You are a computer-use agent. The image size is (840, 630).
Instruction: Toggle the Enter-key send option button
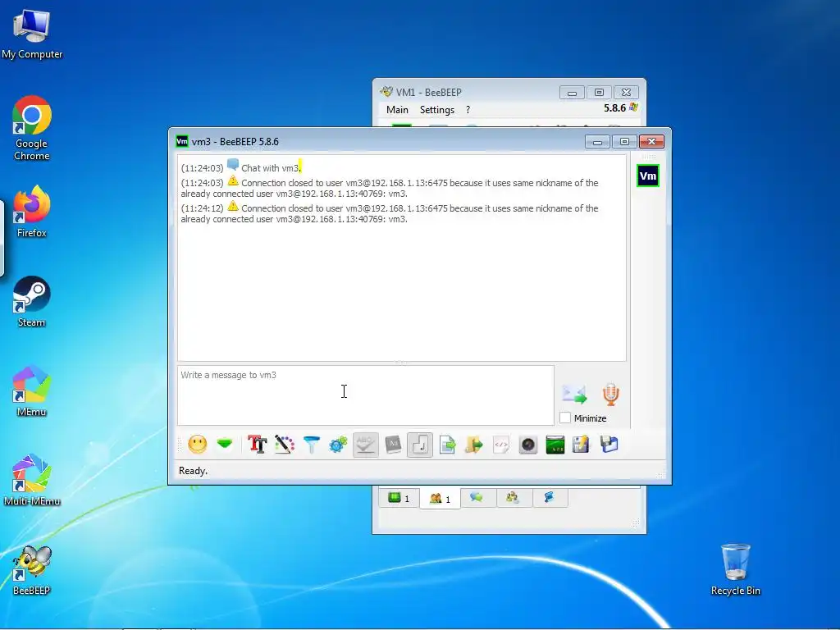420,445
